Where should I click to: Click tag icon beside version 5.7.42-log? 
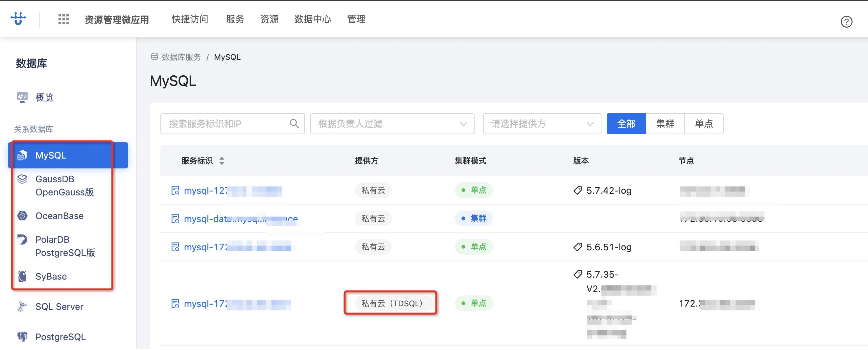point(577,190)
